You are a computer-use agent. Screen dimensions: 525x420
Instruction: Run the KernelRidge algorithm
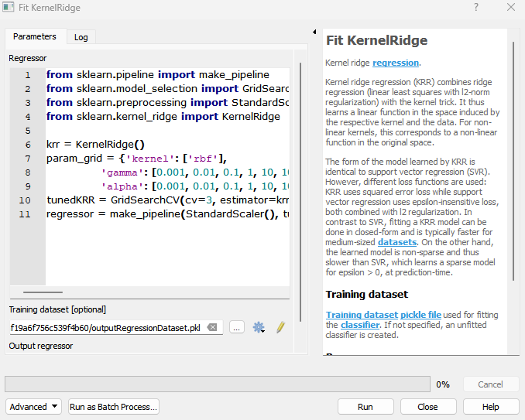tap(365, 407)
